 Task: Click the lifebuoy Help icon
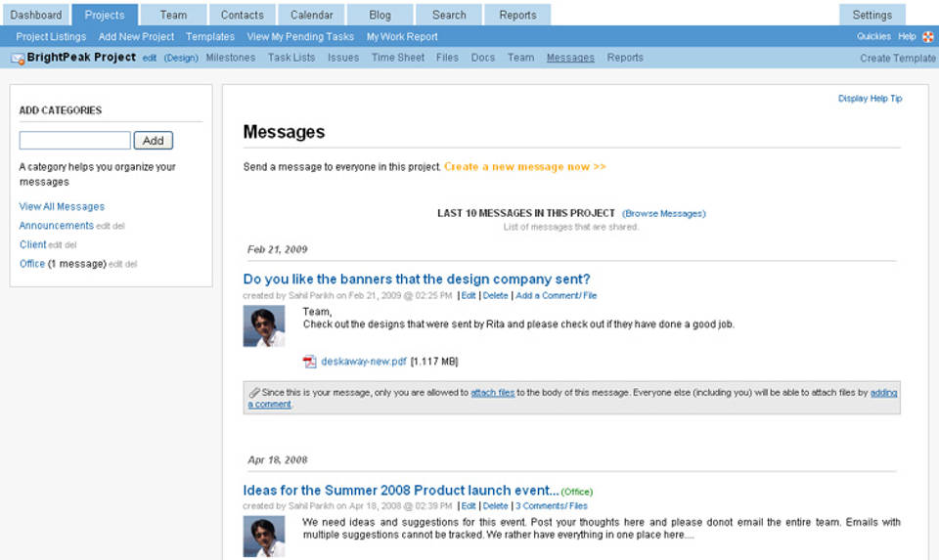927,37
